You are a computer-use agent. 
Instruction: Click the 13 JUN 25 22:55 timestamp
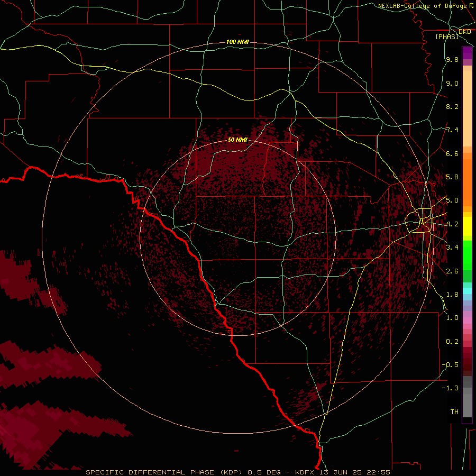click(x=354, y=472)
